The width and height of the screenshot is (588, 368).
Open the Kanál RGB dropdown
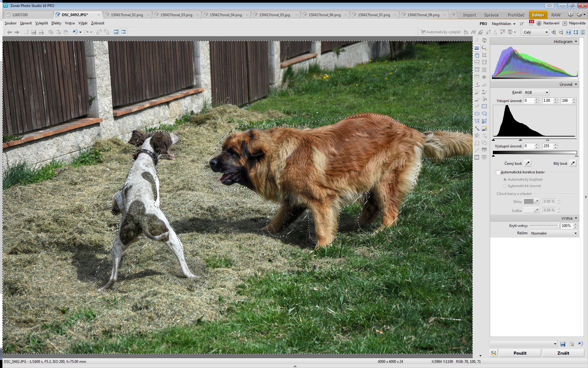(x=536, y=92)
